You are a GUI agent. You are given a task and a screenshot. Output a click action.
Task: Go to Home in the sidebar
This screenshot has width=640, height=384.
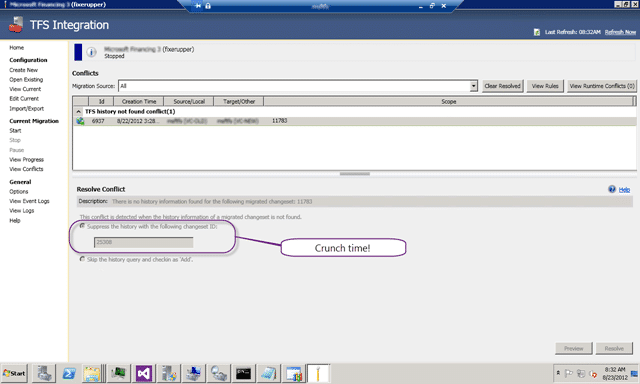click(x=17, y=48)
